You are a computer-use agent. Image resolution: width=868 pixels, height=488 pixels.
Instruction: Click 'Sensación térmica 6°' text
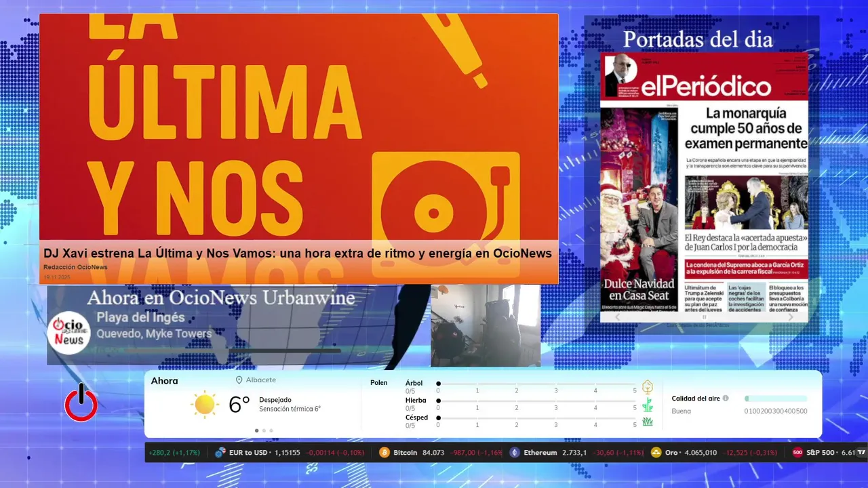pyautogui.click(x=290, y=409)
